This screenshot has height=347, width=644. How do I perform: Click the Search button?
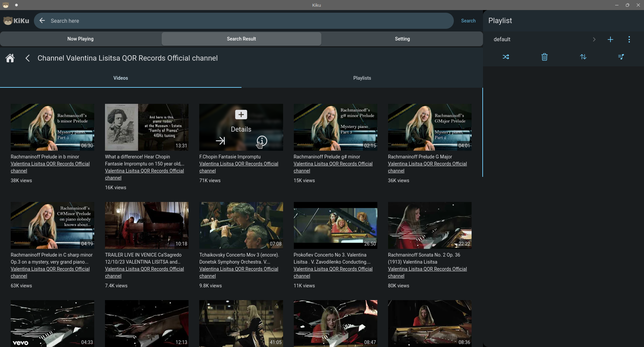[468, 21]
